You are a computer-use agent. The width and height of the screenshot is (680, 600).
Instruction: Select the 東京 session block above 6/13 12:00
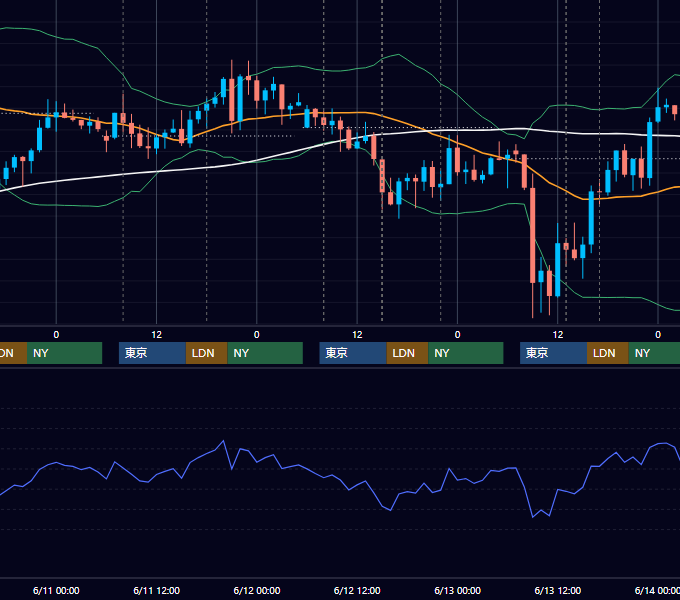[x=553, y=353]
